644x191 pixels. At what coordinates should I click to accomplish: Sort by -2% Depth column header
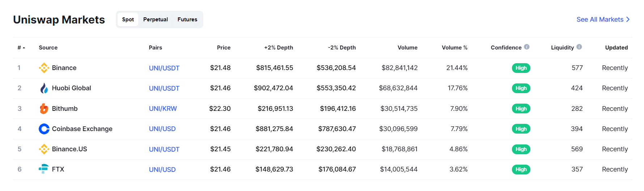[x=342, y=48]
